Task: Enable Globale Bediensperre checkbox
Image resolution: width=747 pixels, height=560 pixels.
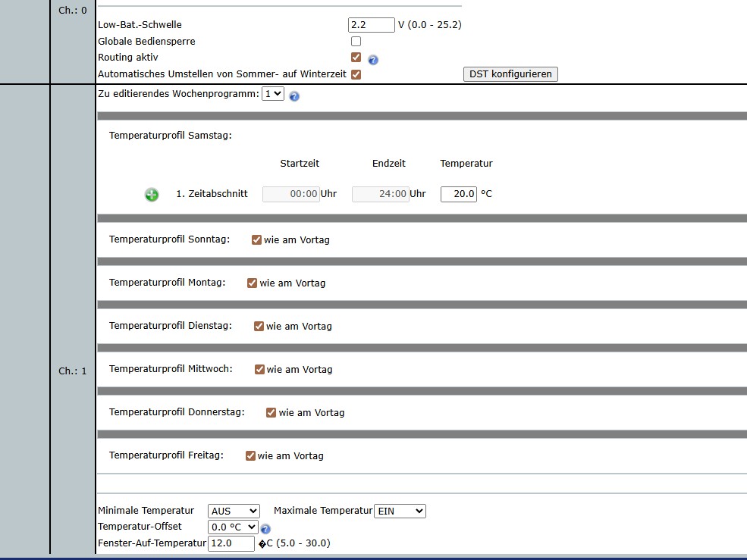Action: 356,42
